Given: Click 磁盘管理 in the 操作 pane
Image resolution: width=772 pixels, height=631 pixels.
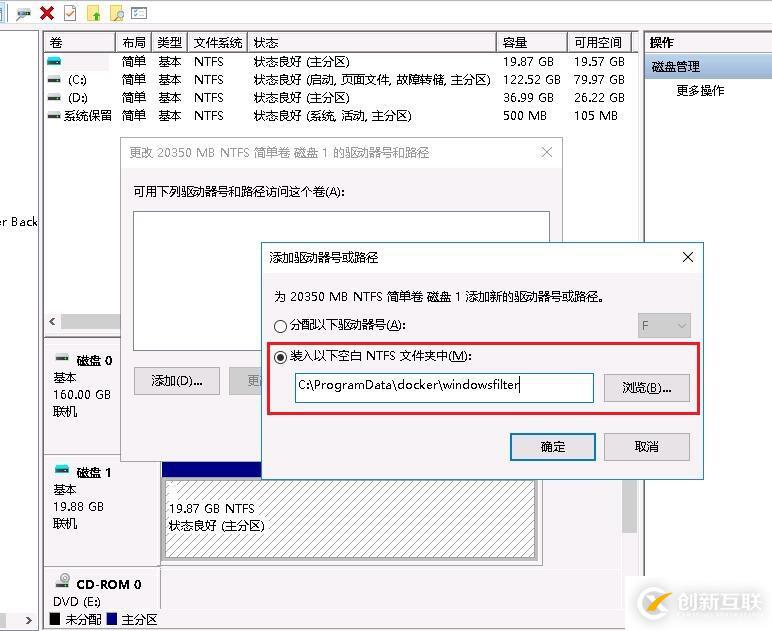Looking at the screenshot, I should [676, 66].
